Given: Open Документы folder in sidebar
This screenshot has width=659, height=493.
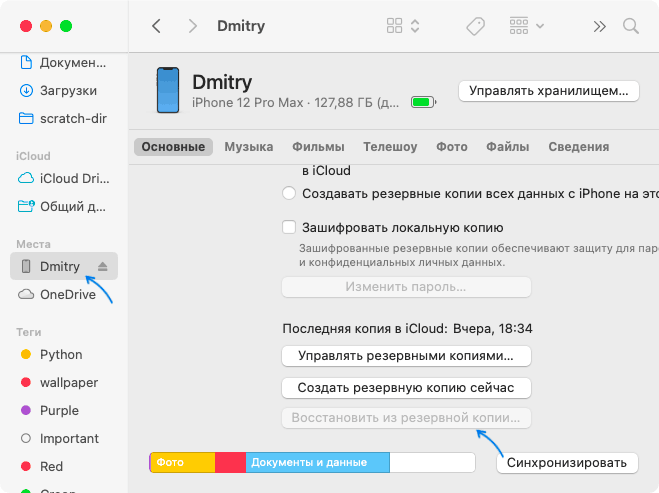Looking at the screenshot, I should point(64,63).
